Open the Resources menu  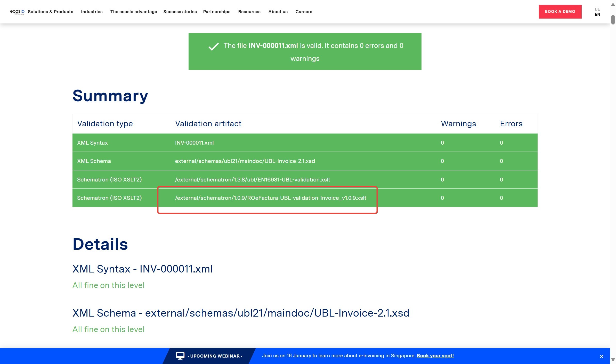249,12
